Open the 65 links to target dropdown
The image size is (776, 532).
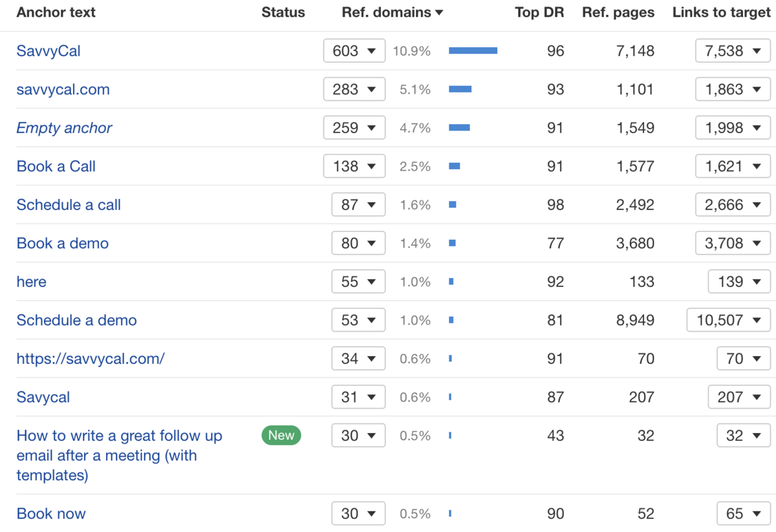coord(743,514)
